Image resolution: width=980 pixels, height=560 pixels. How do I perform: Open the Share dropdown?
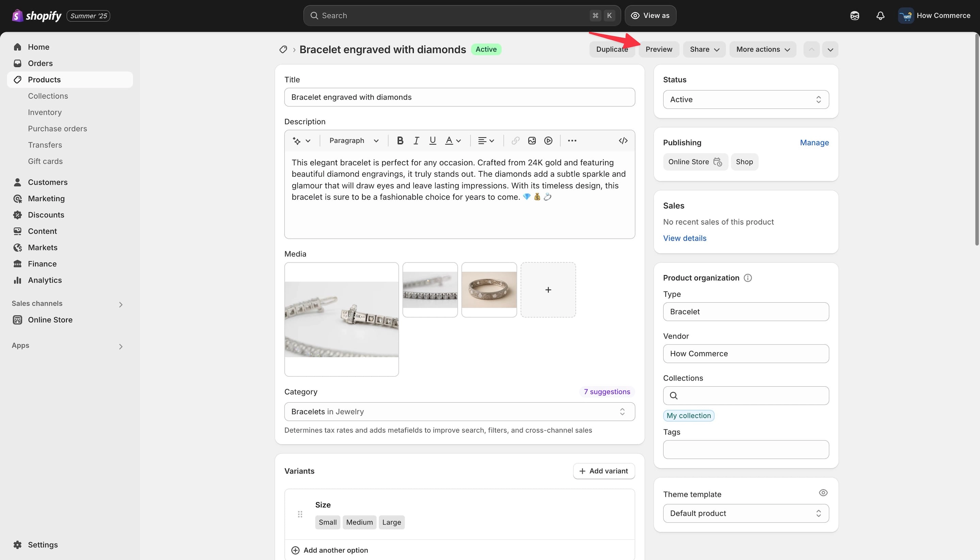[704, 50]
